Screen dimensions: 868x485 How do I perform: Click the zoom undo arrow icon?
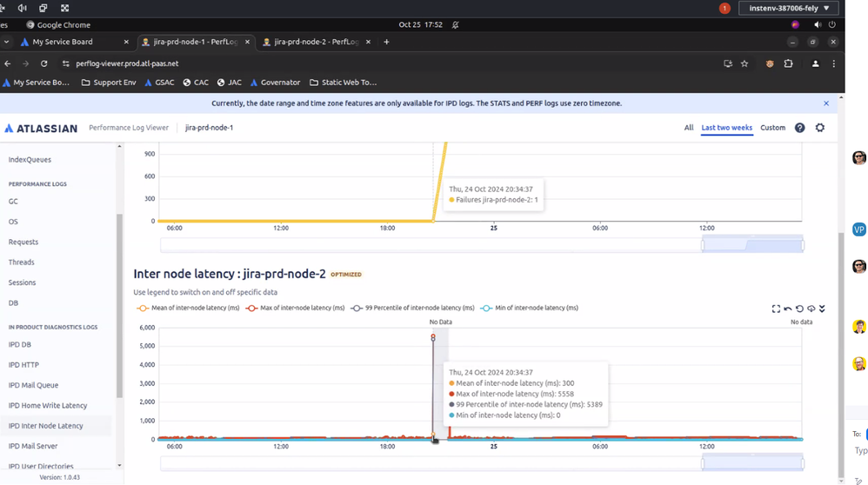coord(788,309)
